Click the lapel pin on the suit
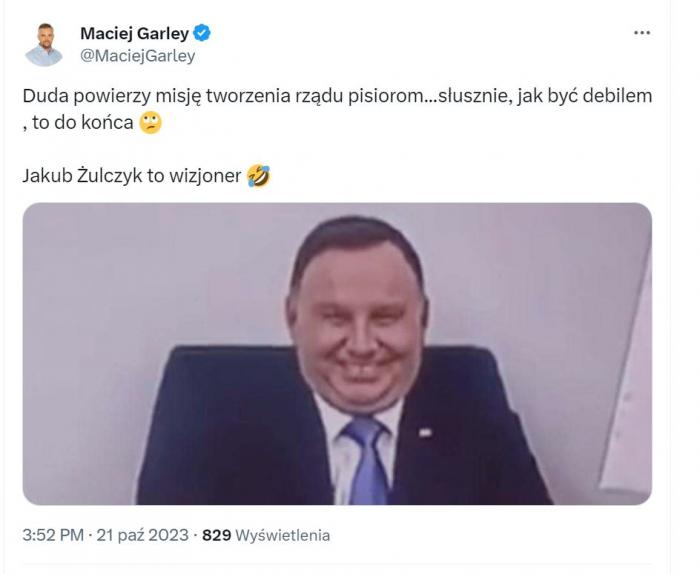Image resolution: width=700 pixels, height=574 pixels. point(425,432)
